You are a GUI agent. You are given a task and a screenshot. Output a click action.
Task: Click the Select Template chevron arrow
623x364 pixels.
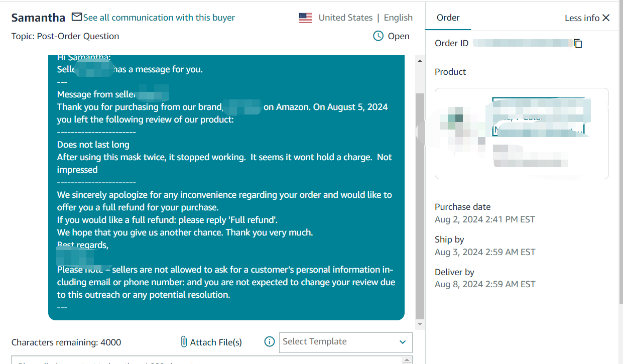click(x=403, y=342)
